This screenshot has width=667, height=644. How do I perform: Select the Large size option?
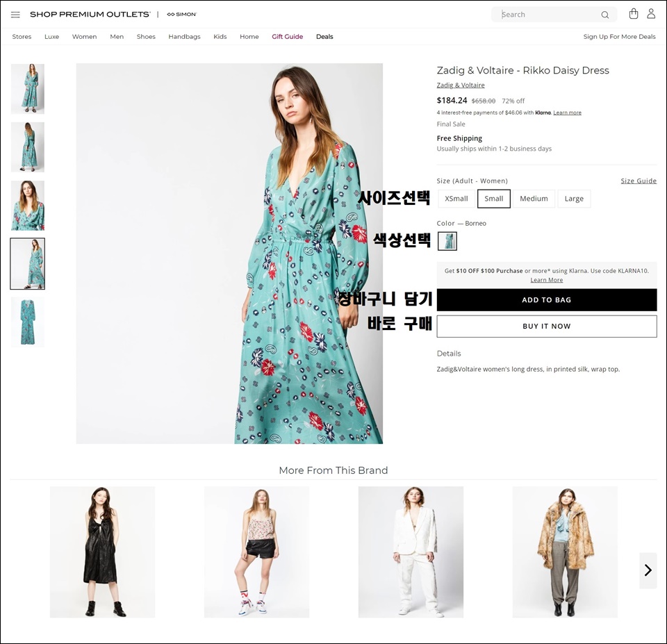tap(574, 199)
